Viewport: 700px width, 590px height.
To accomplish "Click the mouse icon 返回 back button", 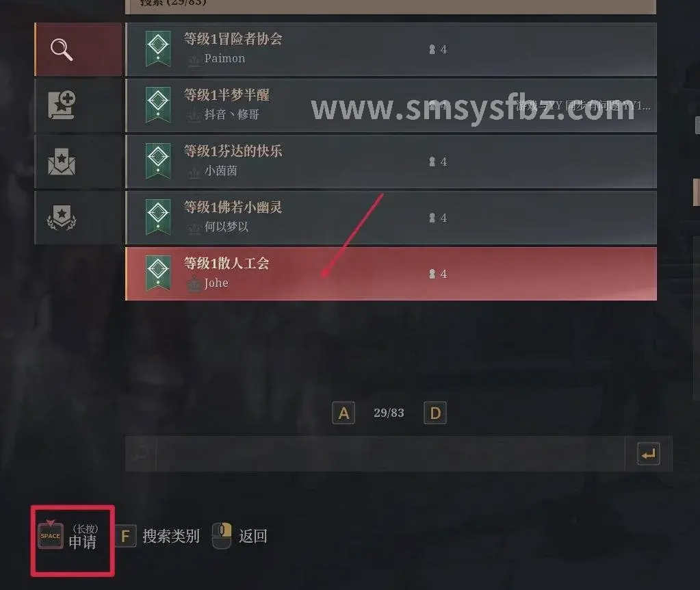I will point(239,535).
